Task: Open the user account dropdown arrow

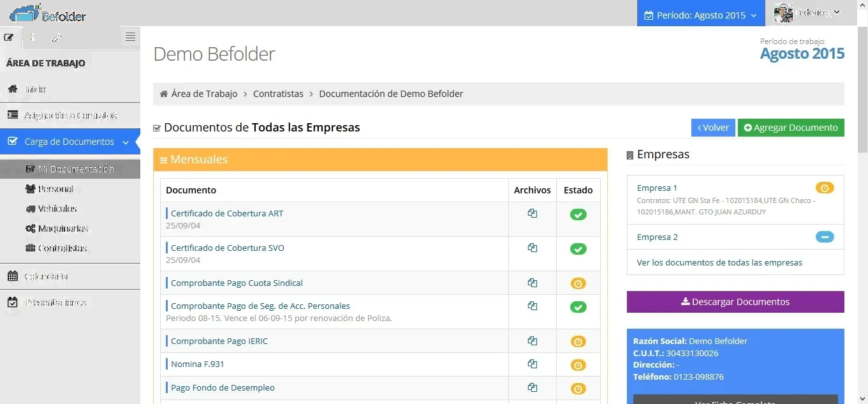Action: 837,11
